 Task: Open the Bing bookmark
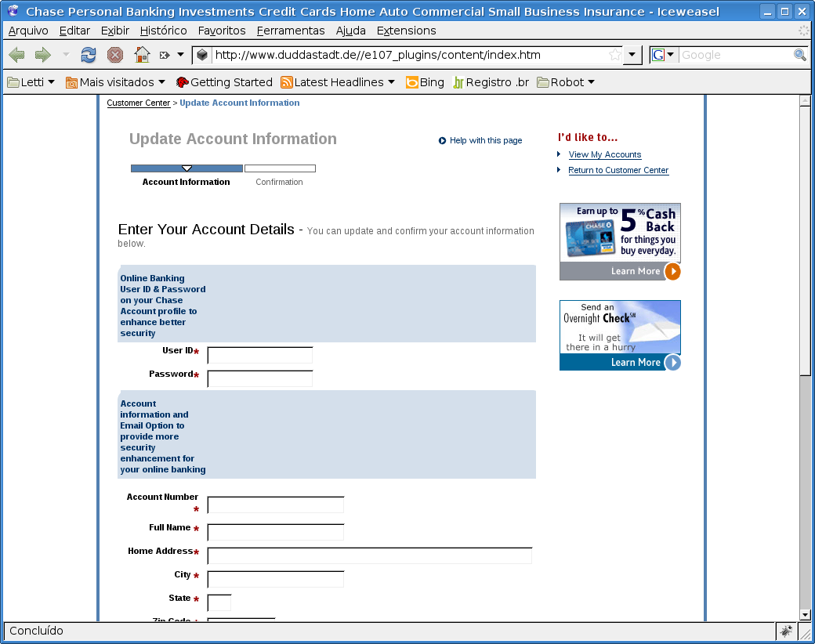(426, 82)
